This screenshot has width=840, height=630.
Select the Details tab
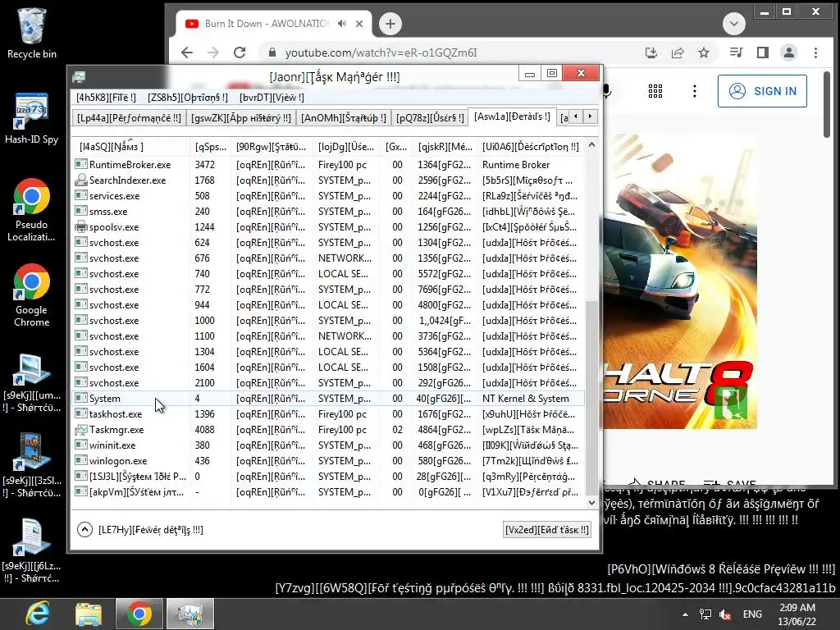512,116
